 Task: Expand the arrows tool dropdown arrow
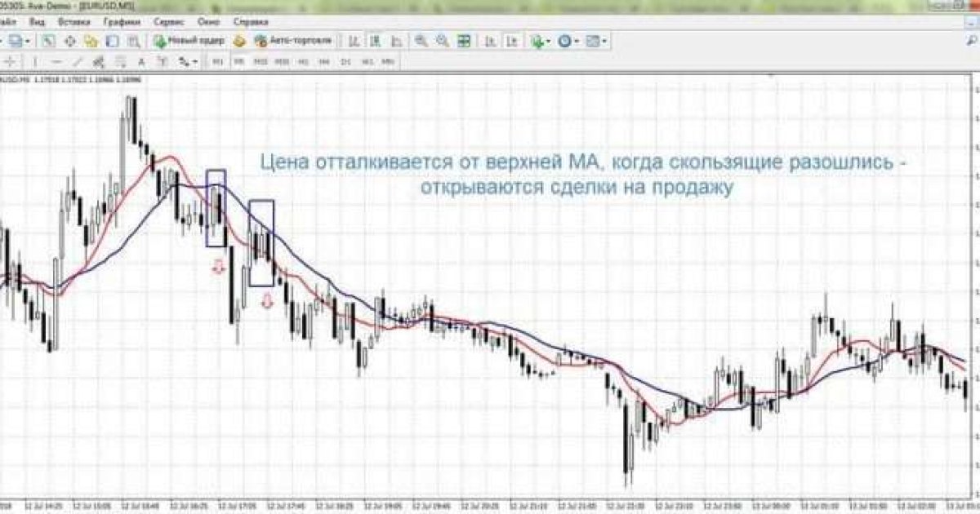coord(195,62)
